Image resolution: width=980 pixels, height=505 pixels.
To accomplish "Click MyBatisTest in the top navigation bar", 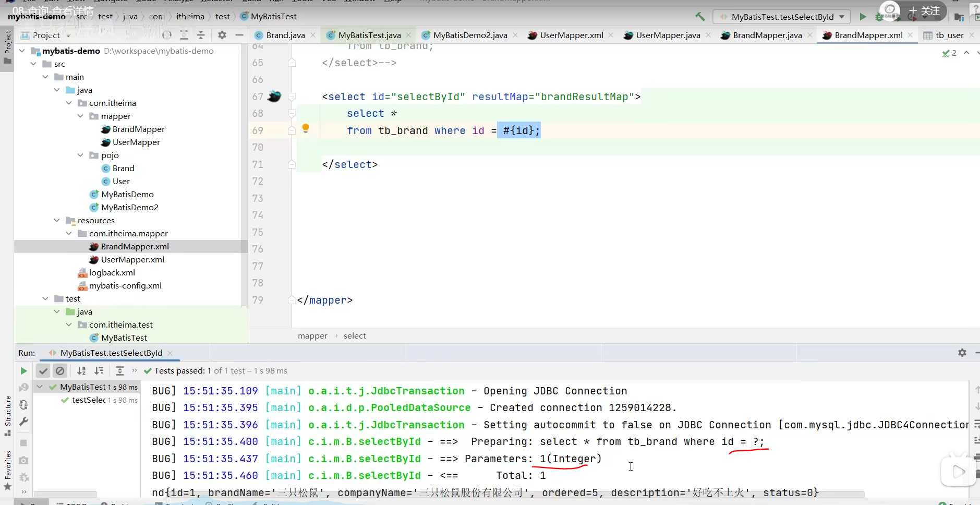I will click(x=273, y=17).
